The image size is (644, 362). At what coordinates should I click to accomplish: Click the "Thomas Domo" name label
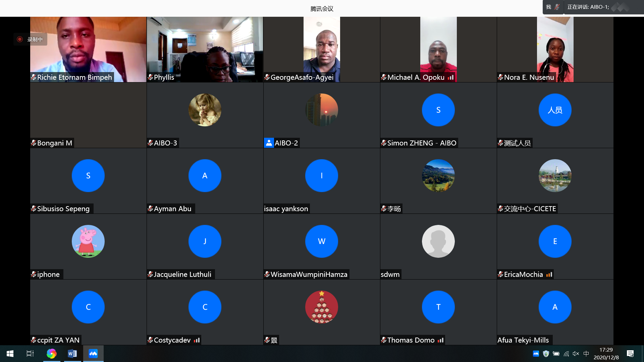pyautogui.click(x=411, y=340)
